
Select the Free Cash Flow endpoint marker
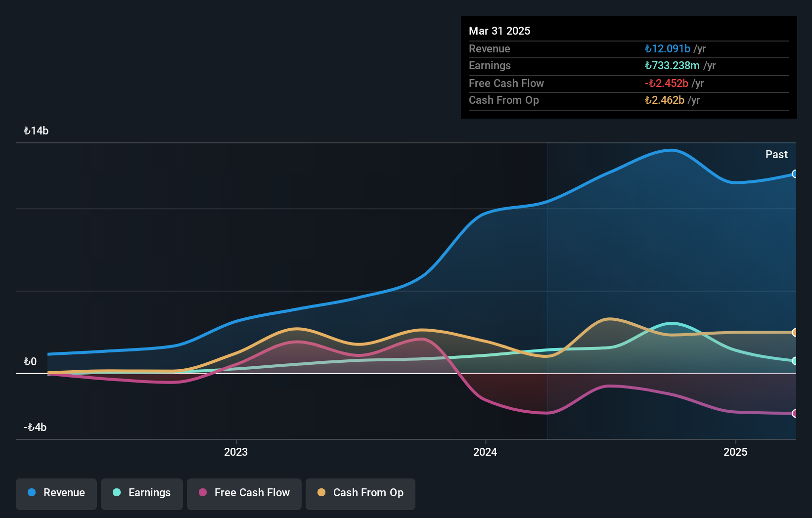coord(795,413)
